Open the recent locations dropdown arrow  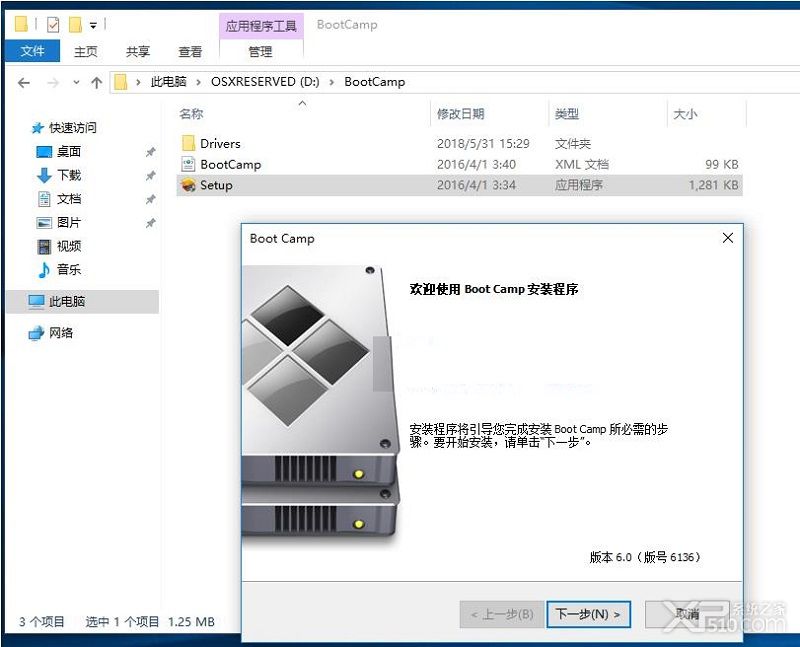(76, 82)
